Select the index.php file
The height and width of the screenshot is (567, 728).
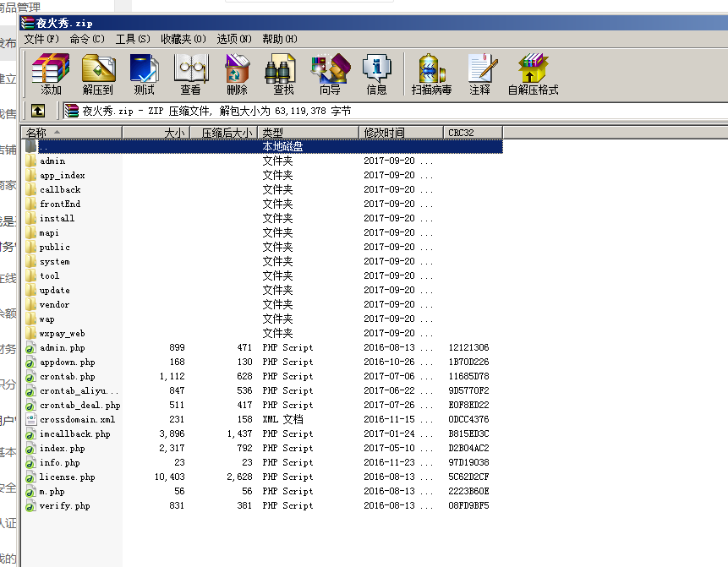click(62, 448)
